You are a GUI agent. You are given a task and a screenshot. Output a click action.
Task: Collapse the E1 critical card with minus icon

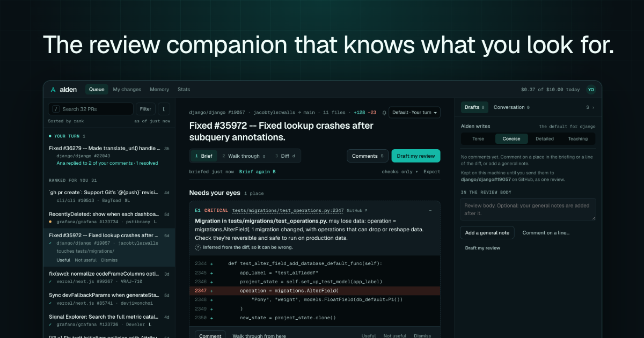pos(430,211)
